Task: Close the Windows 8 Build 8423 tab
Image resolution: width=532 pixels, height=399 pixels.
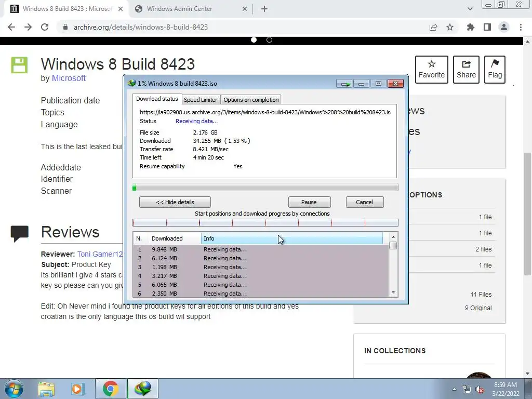Action: [121, 9]
